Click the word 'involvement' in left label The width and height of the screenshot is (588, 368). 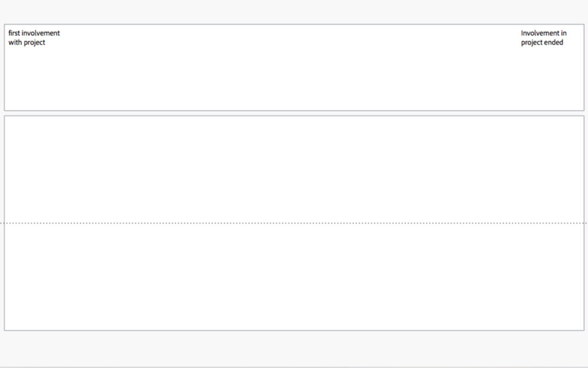[40, 33]
